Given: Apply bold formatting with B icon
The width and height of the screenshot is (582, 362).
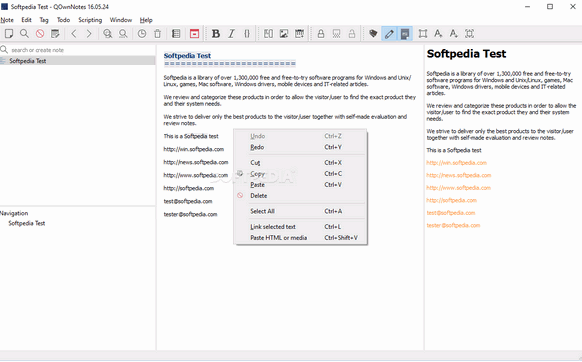Looking at the screenshot, I should click(x=216, y=34).
